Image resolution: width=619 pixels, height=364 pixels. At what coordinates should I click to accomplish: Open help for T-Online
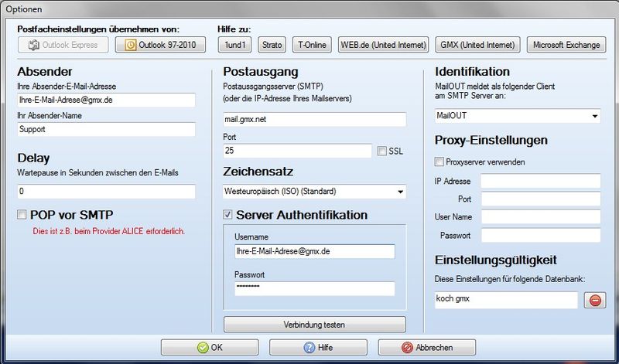point(312,45)
